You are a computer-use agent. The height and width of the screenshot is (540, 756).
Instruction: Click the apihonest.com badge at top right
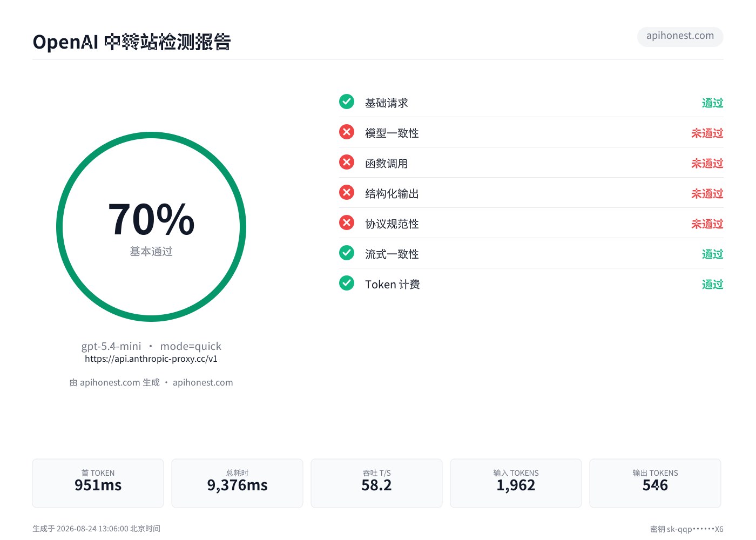[x=680, y=36]
